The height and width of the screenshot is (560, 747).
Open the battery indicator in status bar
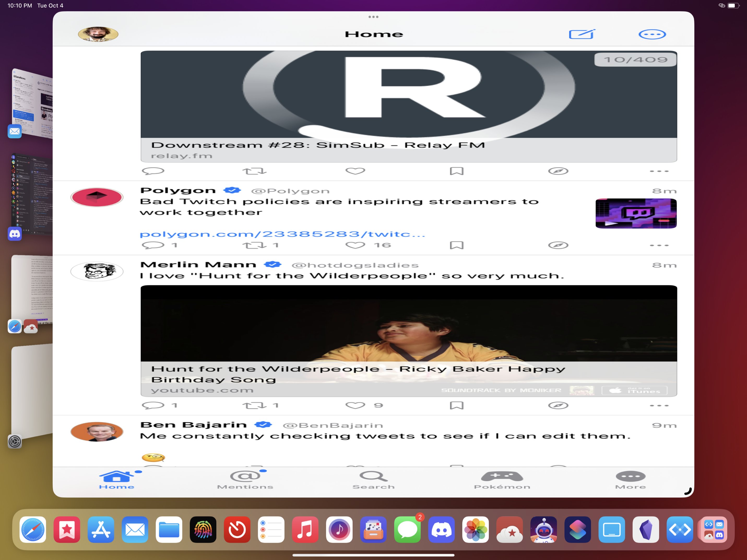pos(733,5)
